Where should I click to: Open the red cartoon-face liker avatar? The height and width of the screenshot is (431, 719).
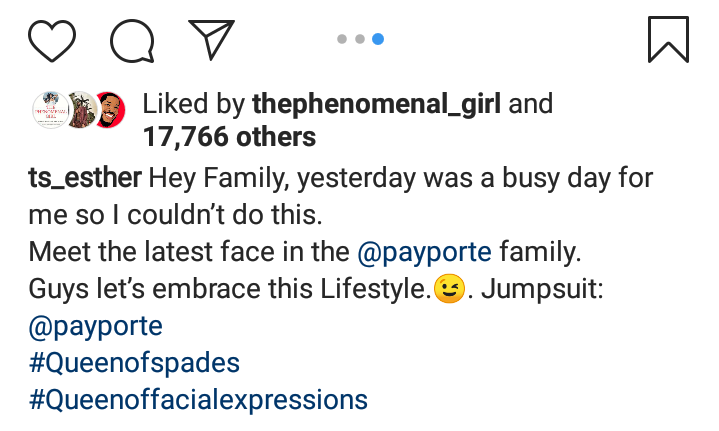tap(110, 110)
